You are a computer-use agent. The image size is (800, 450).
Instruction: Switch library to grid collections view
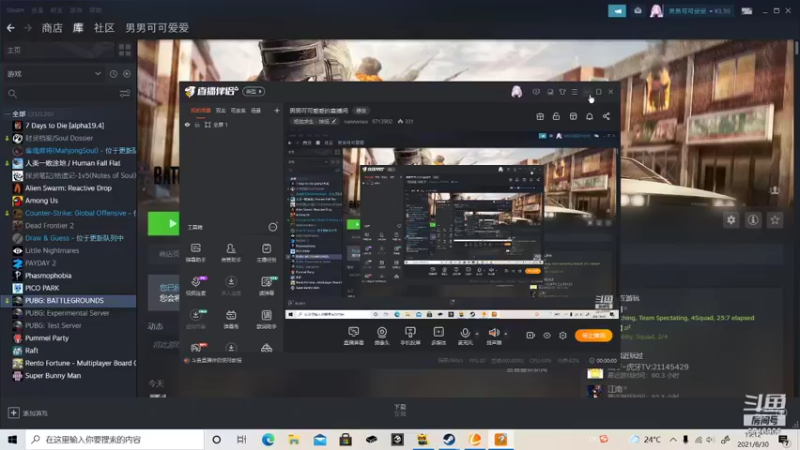[x=124, y=50]
